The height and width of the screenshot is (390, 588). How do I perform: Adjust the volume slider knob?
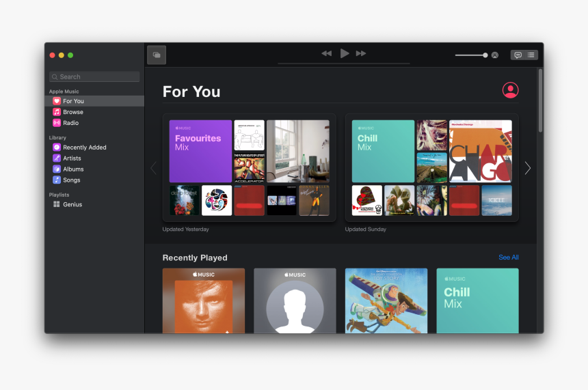coord(485,55)
